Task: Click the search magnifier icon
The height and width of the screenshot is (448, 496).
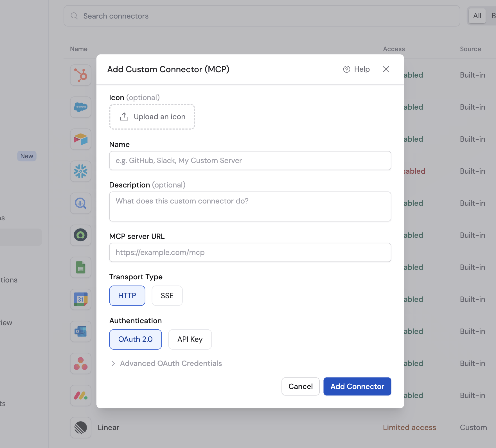Action: point(74,16)
